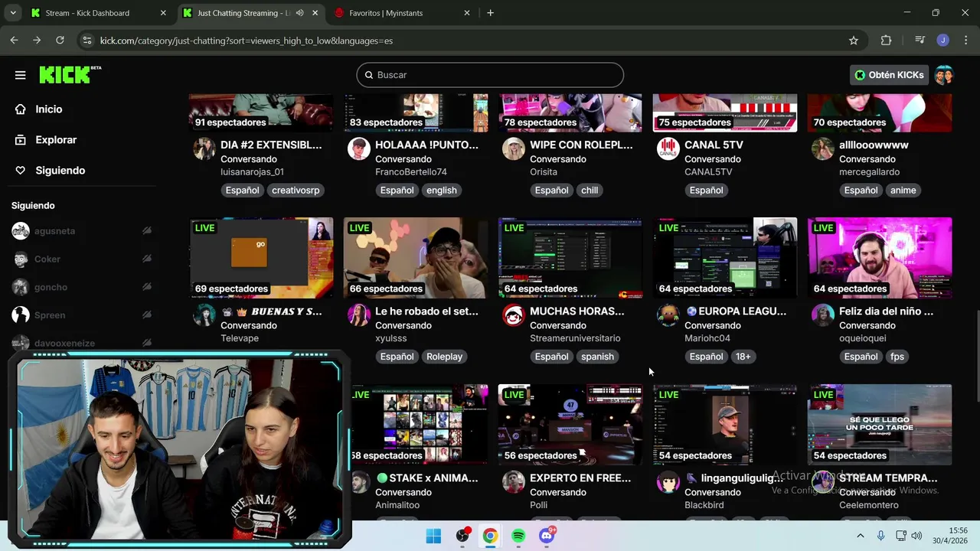Toggle agusneta notification icon
Screen dimensions: 980x551
click(x=146, y=231)
